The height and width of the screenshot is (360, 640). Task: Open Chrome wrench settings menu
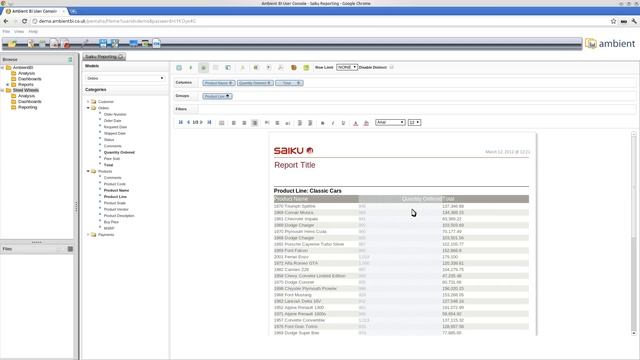tap(634, 21)
